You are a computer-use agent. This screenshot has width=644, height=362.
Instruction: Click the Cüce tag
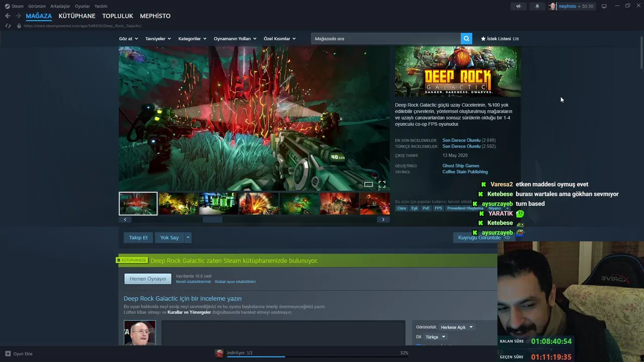(x=401, y=208)
